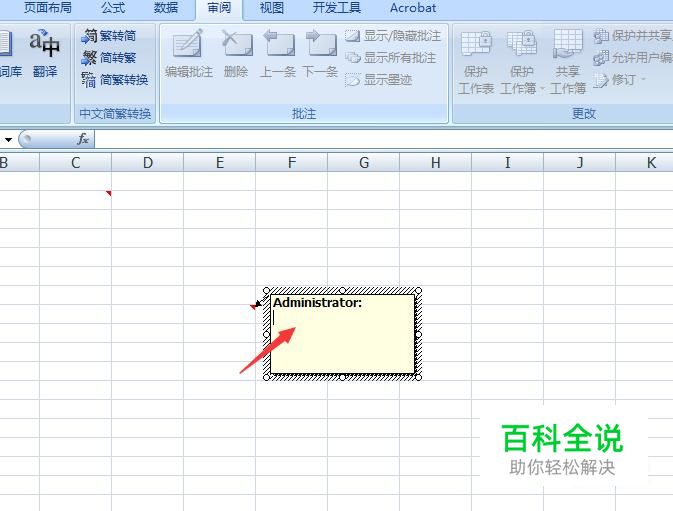Select column J header

[580, 163]
